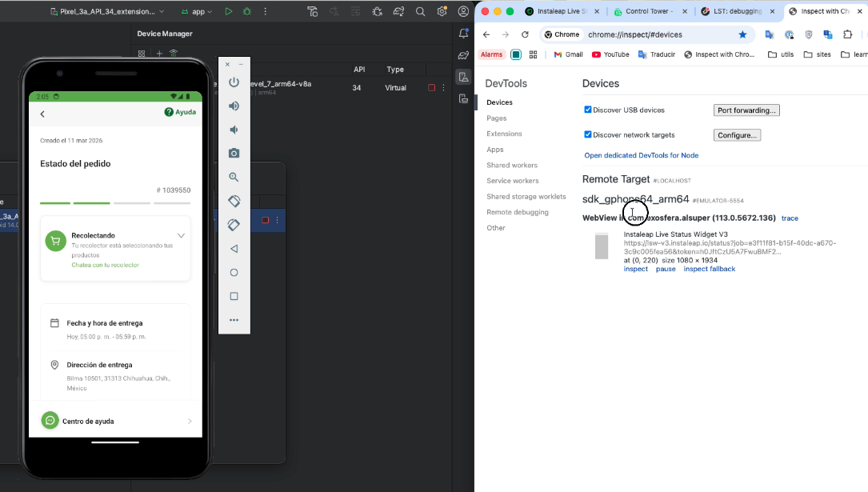The image size is (868, 492).
Task: Open the app run configuration dropdown
Action: [x=197, y=11]
